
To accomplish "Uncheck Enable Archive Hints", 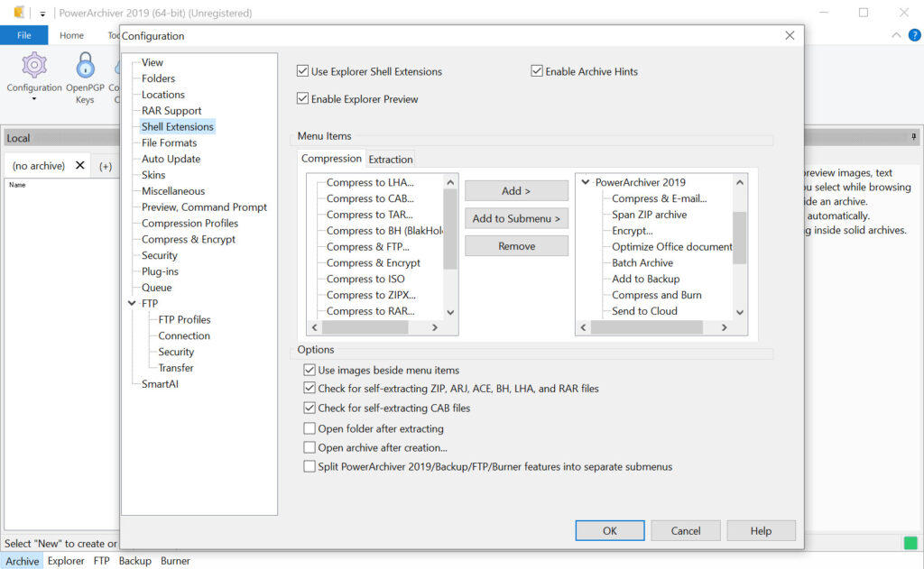I will 537,71.
